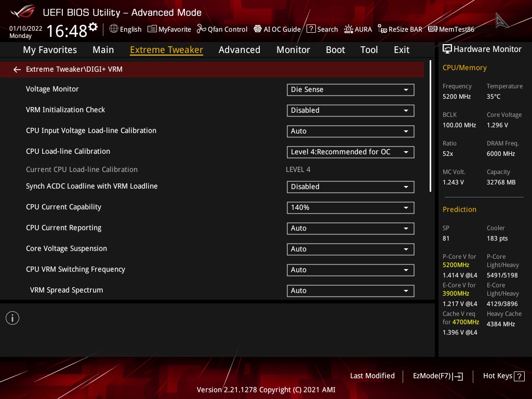Switch to Tool tab
The image size is (532, 399).
pyautogui.click(x=369, y=50)
